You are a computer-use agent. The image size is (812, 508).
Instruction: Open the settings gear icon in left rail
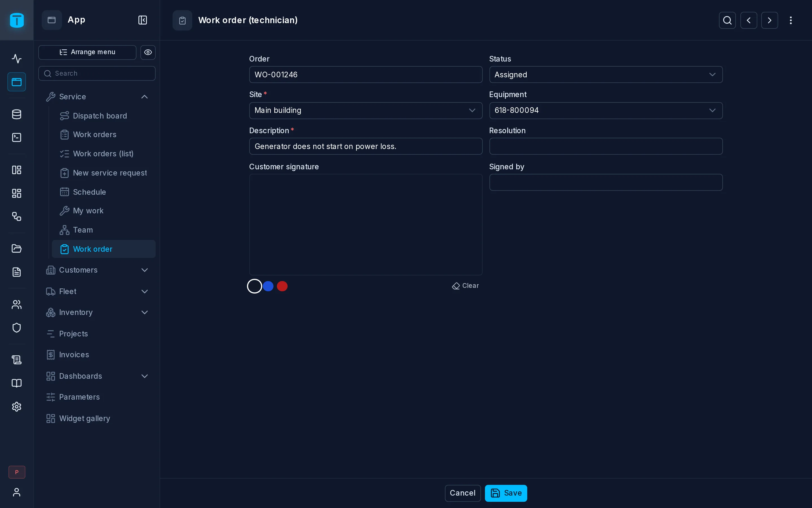tap(16, 406)
